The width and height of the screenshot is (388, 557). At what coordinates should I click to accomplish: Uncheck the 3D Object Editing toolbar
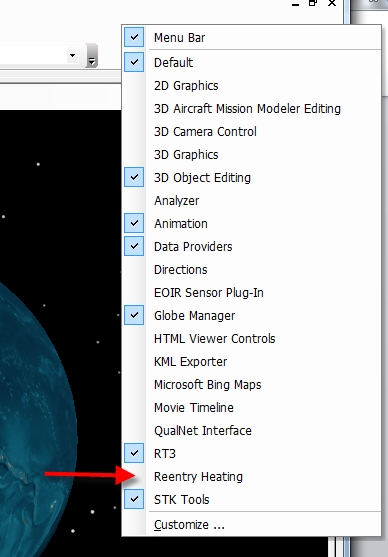coord(252,178)
